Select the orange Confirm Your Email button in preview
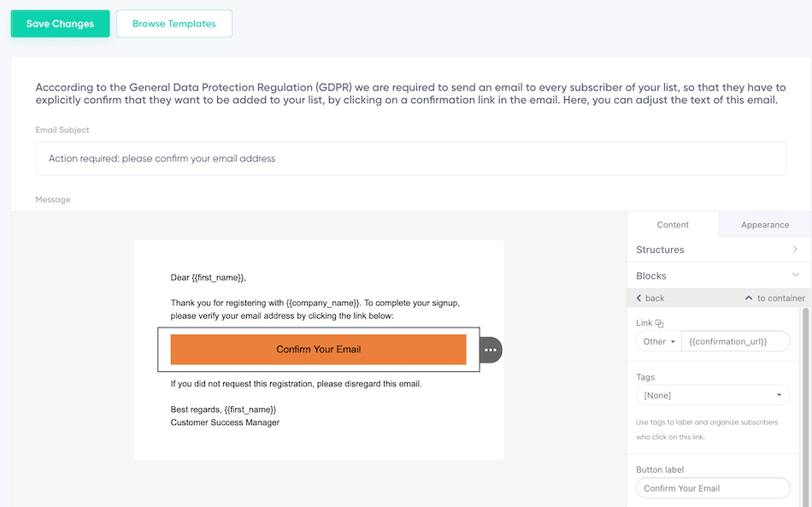Viewport: 812px width, 507px height. [318, 349]
